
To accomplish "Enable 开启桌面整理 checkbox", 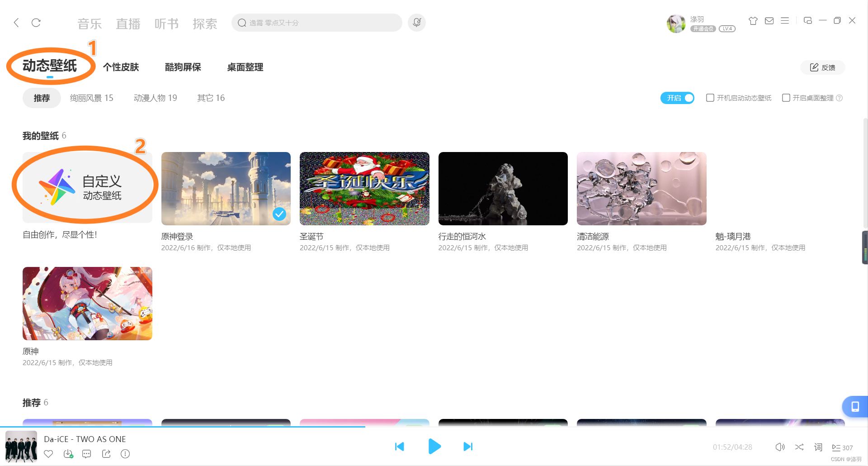I will (786, 98).
